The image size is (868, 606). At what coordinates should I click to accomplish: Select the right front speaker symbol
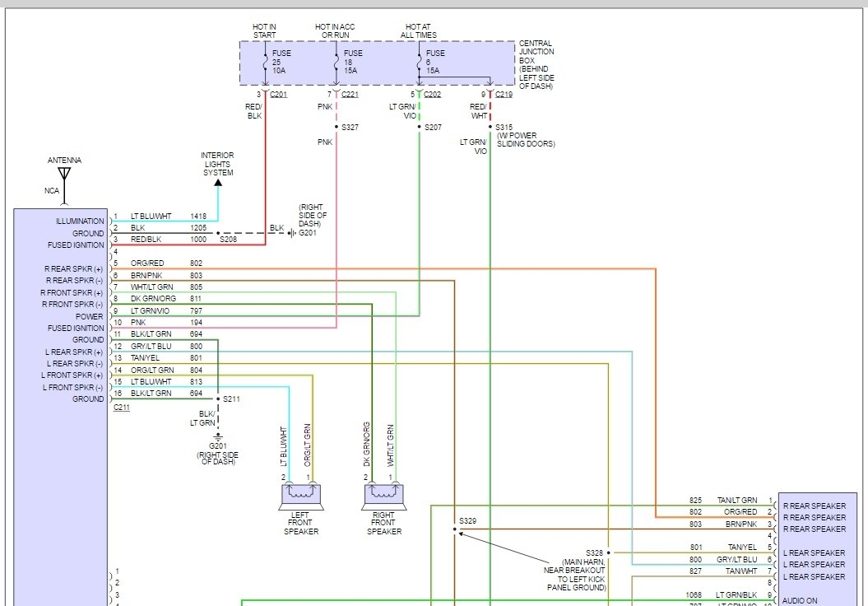(x=383, y=495)
